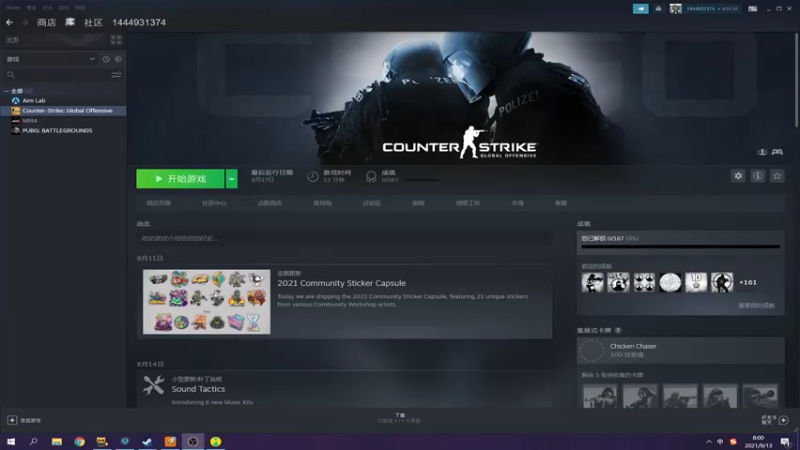
Task: Click the page scrollbar on the right edge
Action: 797,79
